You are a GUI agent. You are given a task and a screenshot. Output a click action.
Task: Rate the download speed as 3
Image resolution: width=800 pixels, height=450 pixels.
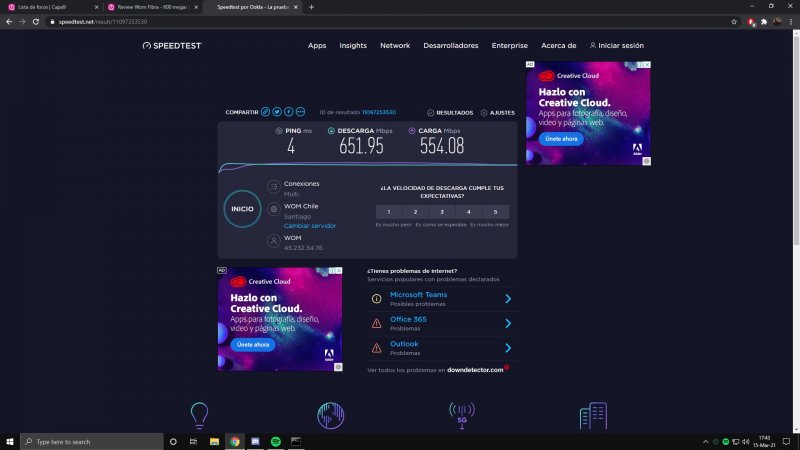pyautogui.click(x=442, y=212)
